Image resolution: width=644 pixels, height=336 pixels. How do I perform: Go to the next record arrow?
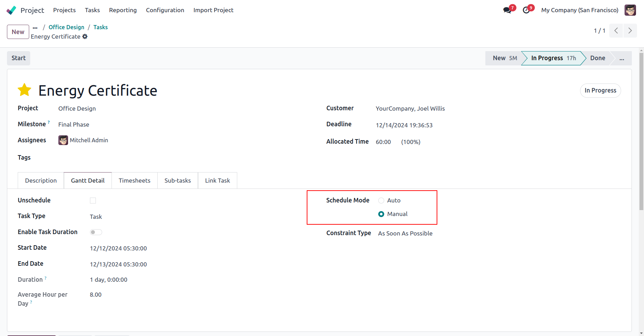(630, 31)
